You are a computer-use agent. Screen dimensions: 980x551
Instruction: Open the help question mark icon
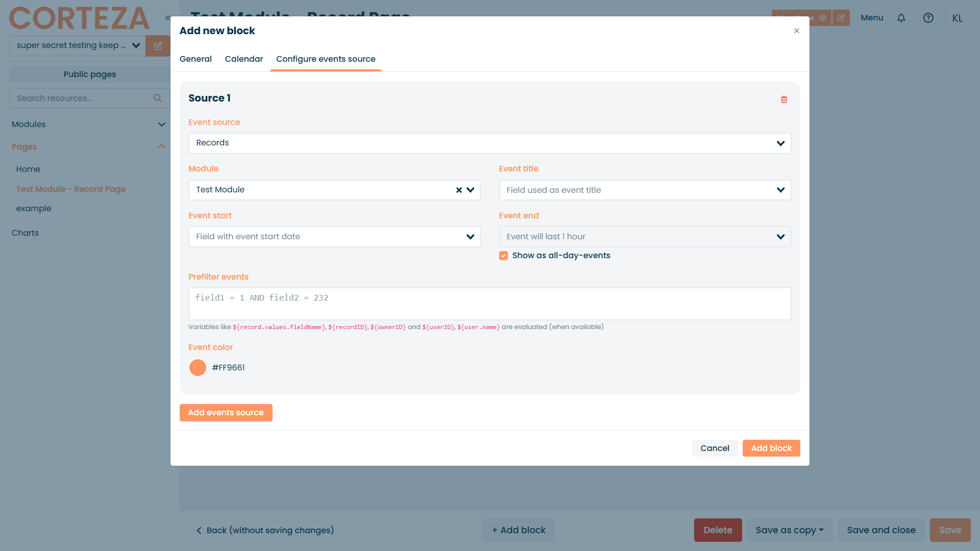click(x=928, y=18)
